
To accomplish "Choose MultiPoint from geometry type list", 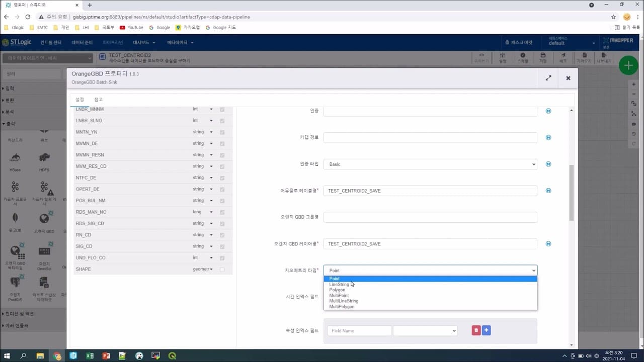I will [x=430, y=296].
